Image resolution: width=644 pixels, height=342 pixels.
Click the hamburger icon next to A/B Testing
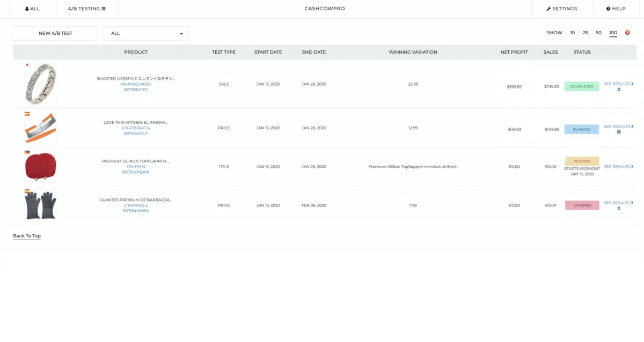click(104, 9)
